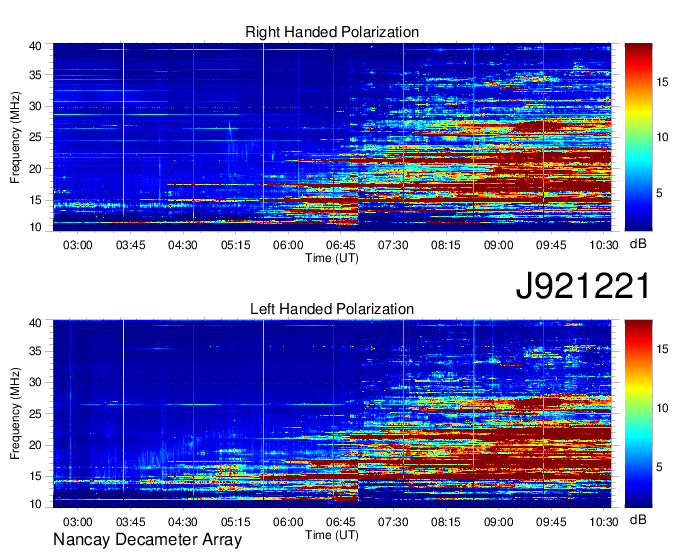680x552 pixels.
Task: Click '09:00' time tick under Right Handed plot
Action: point(498,245)
